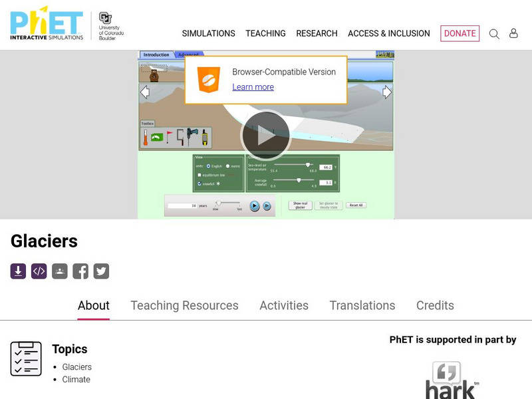The width and height of the screenshot is (532, 399).
Task: Enable the equilibrium line checkbox
Action: [x=199, y=175]
